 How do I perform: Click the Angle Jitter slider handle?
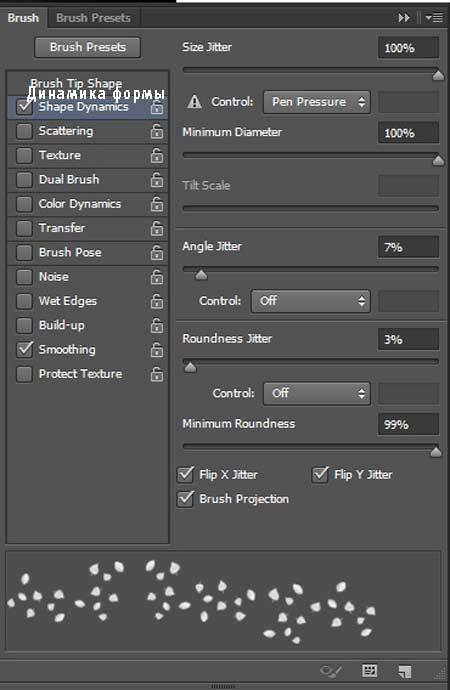tap(201, 275)
